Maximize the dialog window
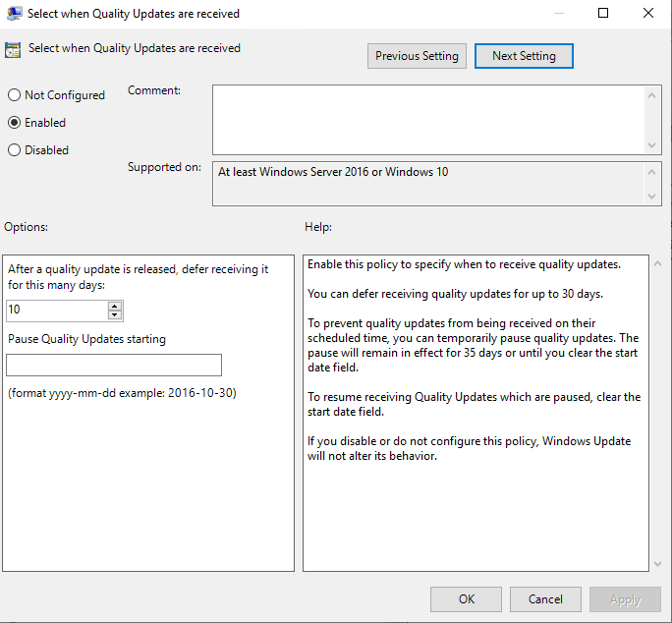This screenshot has height=623, width=672. pos(603,13)
